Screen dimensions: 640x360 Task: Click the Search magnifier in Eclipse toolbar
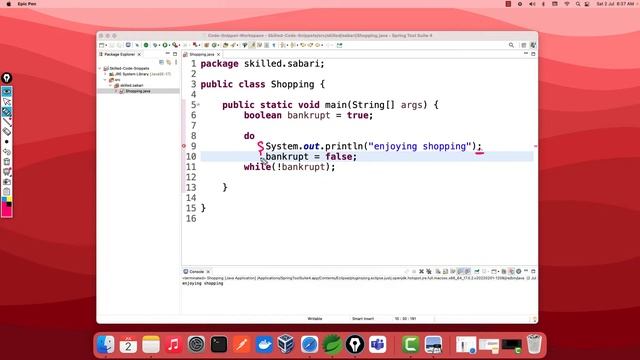coord(511,45)
